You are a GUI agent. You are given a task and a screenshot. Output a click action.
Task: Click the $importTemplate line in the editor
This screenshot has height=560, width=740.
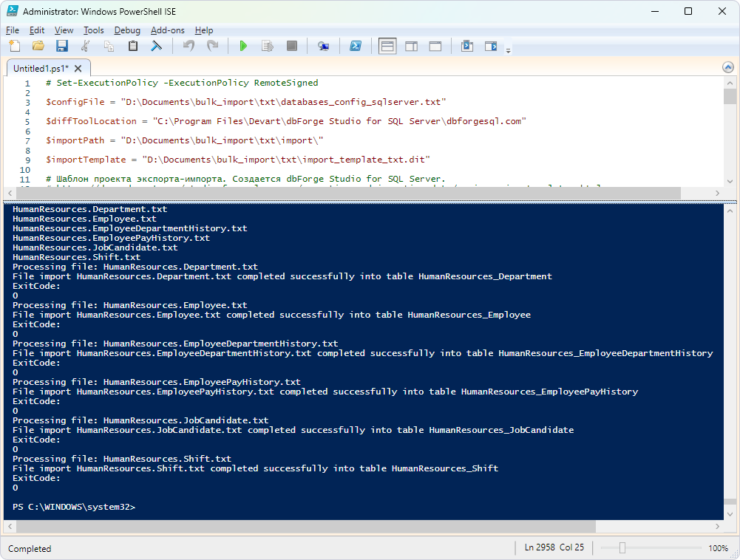[238, 160]
